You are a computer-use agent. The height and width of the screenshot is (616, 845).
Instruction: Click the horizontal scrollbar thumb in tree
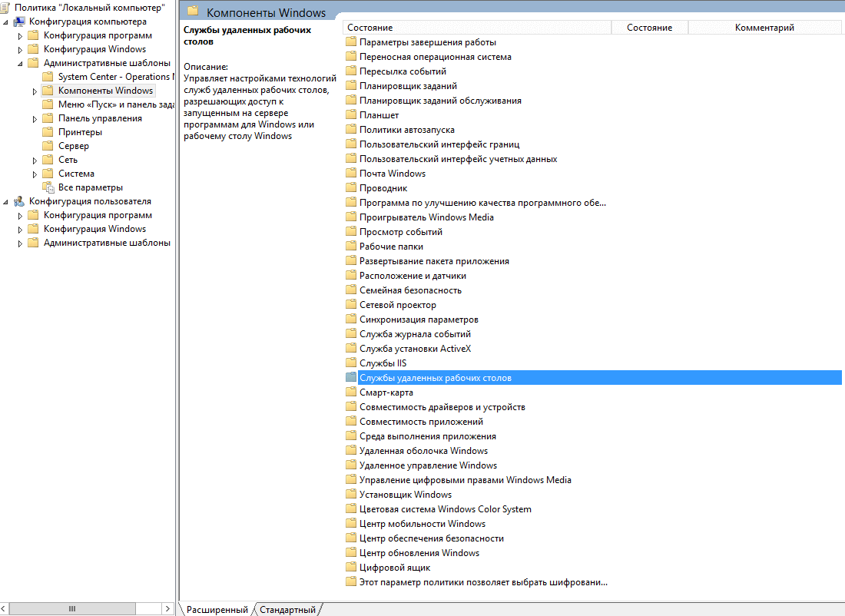coord(72,609)
